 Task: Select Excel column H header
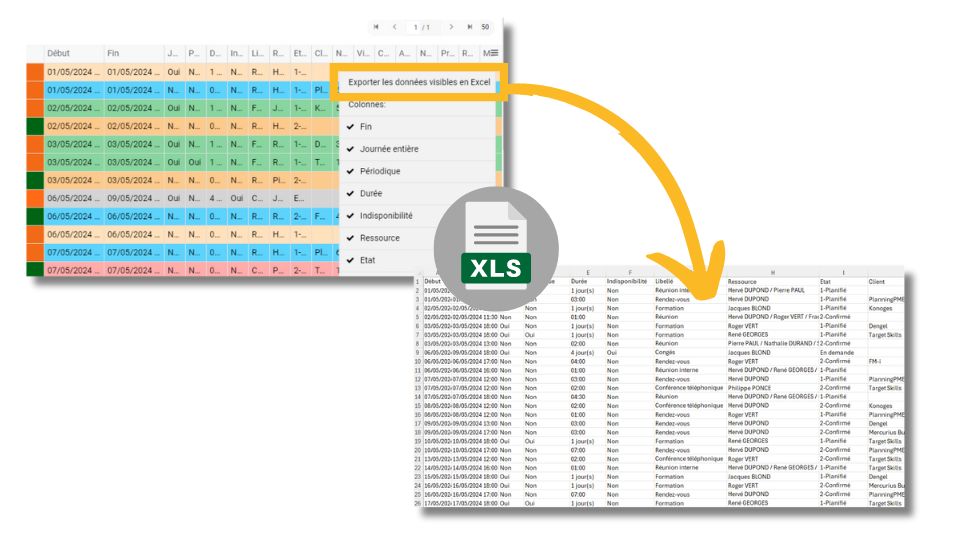(x=773, y=273)
